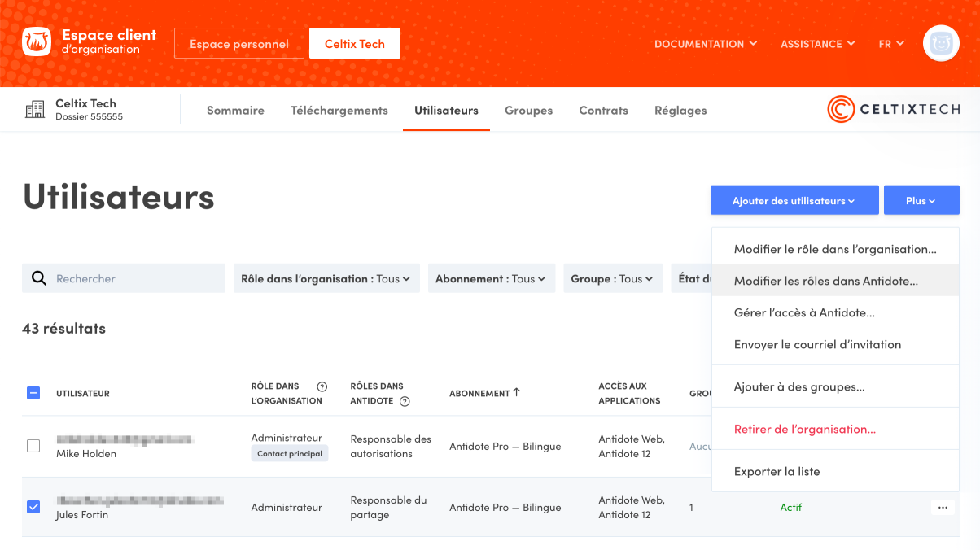The image size is (980, 550).
Task: Check the box for Mike Holden
Action: click(33, 446)
